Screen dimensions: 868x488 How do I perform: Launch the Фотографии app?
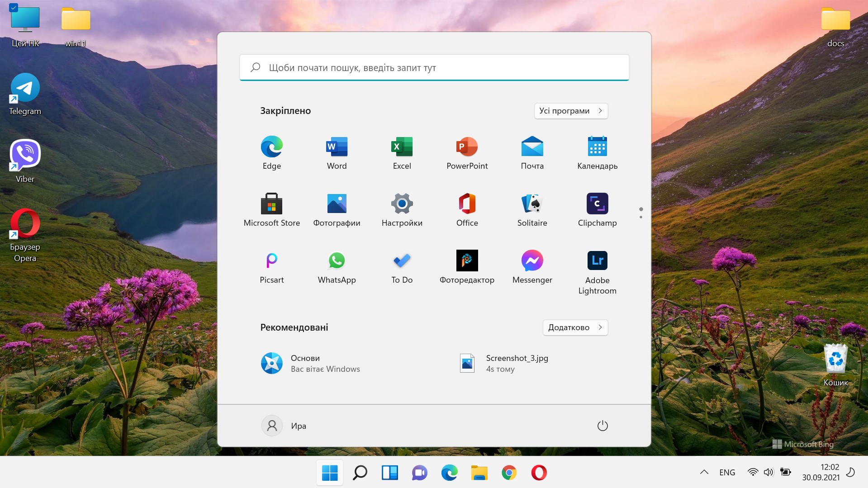pyautogui.click(x=337, y=210)
